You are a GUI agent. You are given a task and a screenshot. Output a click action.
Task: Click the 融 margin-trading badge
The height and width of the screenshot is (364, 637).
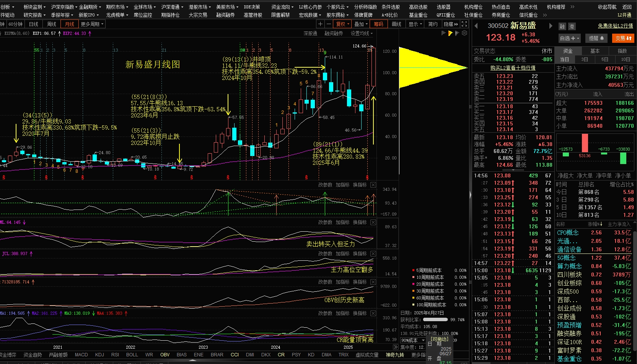tap(562, 26)
